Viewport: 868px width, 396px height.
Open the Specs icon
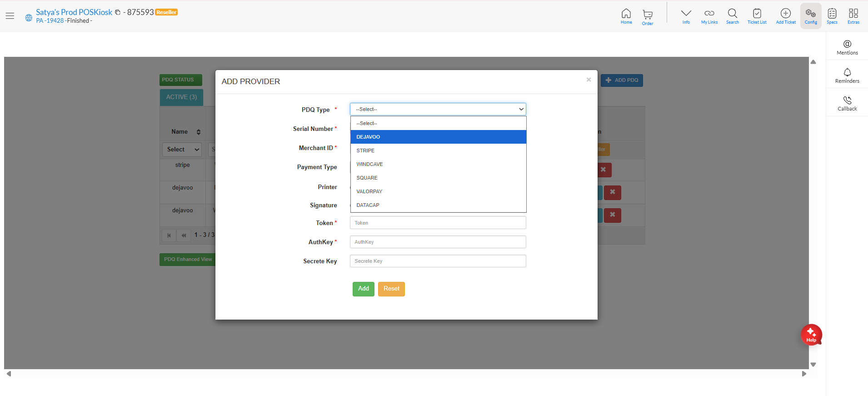[x=832, y=15]
